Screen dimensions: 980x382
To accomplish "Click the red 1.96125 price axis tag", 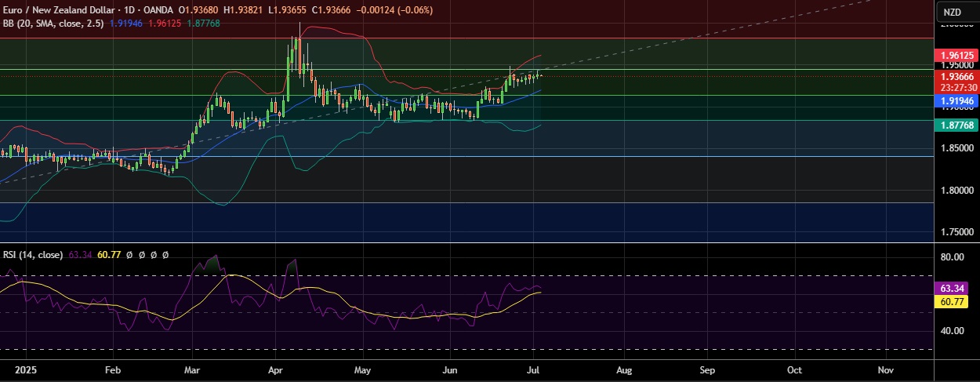I will tap(957, 56).
